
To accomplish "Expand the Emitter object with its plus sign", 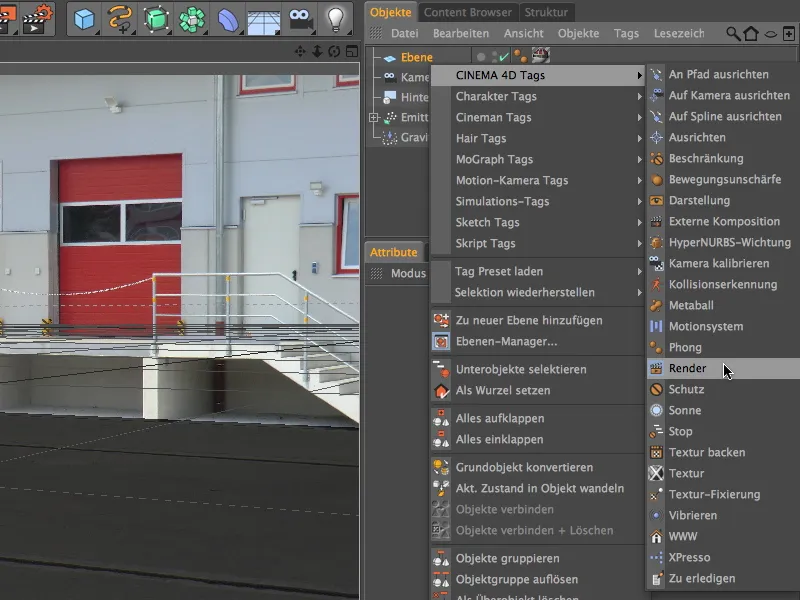I will tap(373, 117).
